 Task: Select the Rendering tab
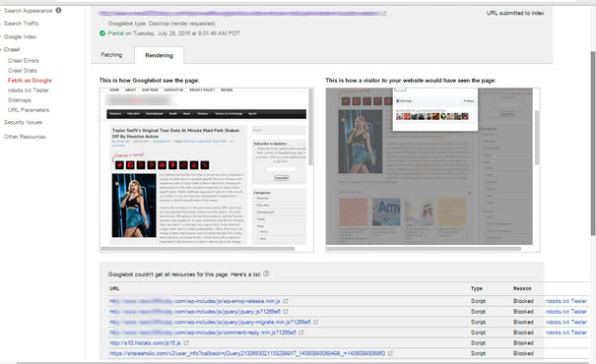(160, 55)
